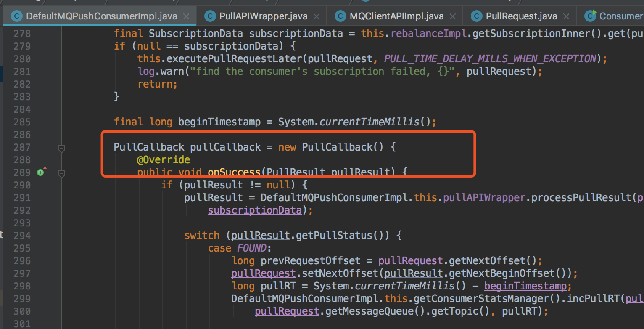644x329 pixels.
Task: Collapse the onSuccess method at line 289
Action: [x=62, y=173]
